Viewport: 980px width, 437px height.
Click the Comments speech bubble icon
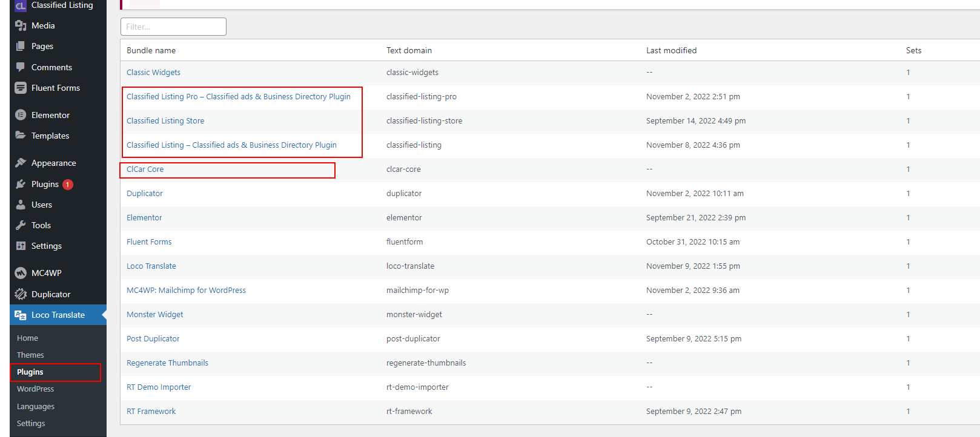coord(21,67)
